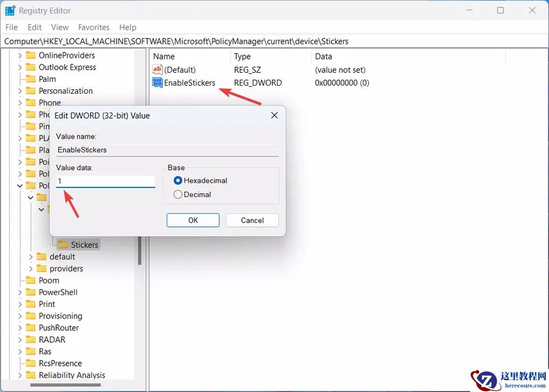Expand the Personalization key

point(20,91)
